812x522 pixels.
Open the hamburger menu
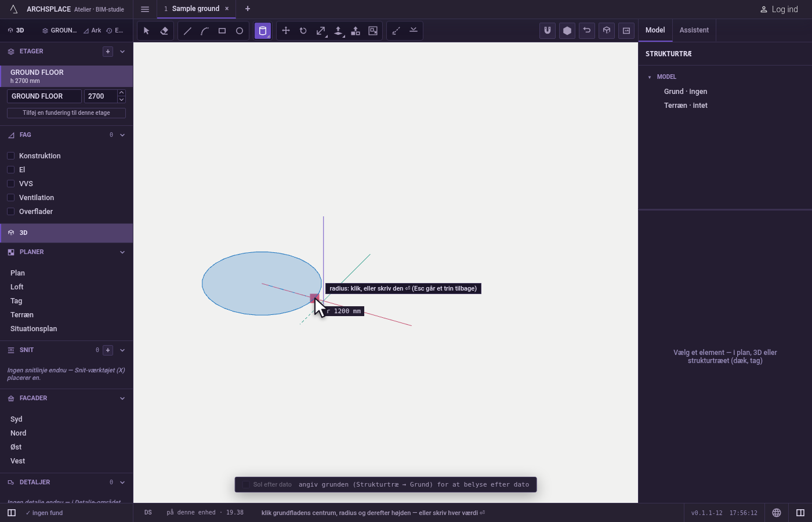(145, 9)
